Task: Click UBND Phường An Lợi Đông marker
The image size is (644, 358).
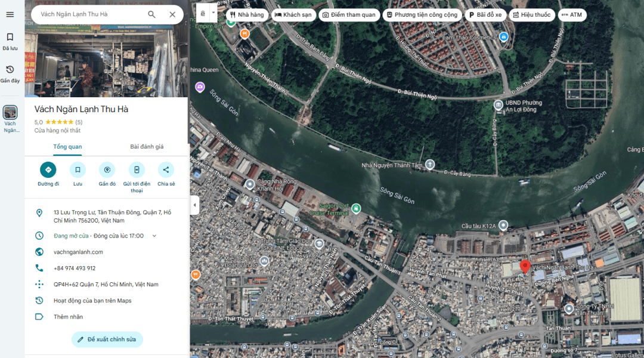Action: [498, 105]
